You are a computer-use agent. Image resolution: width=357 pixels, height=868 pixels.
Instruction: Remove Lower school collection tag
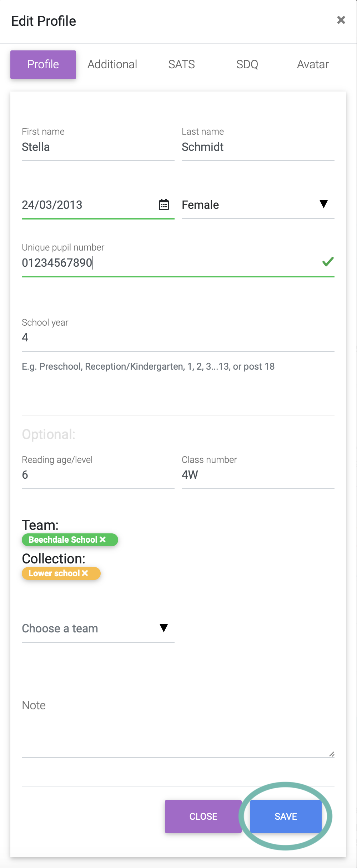(85, 573)
